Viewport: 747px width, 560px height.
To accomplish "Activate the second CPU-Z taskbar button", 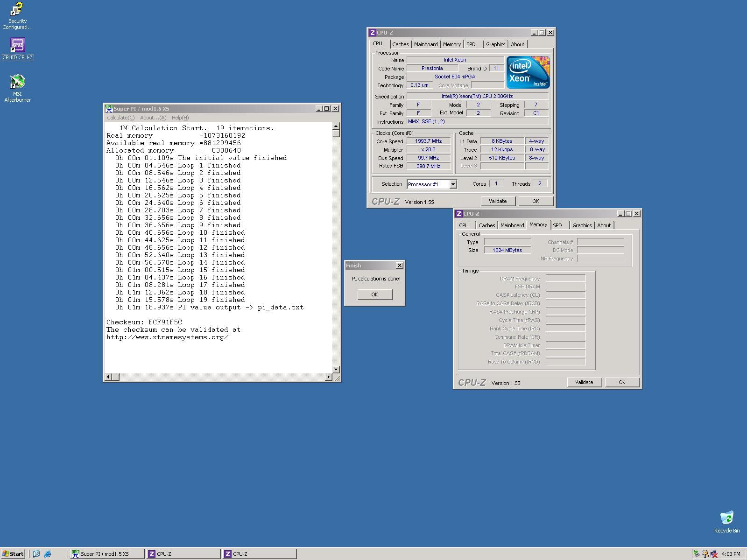I will click(x=259, y=554).
